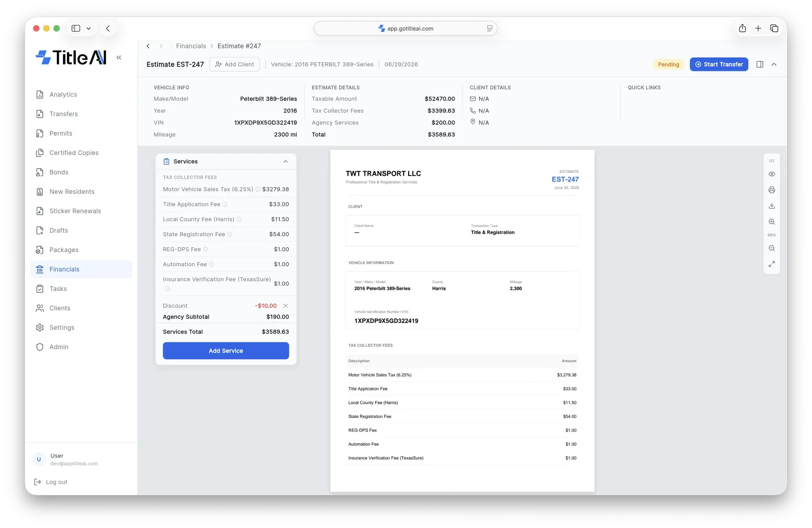
Task: Click the user avatar U
Action: coord(39,459)
